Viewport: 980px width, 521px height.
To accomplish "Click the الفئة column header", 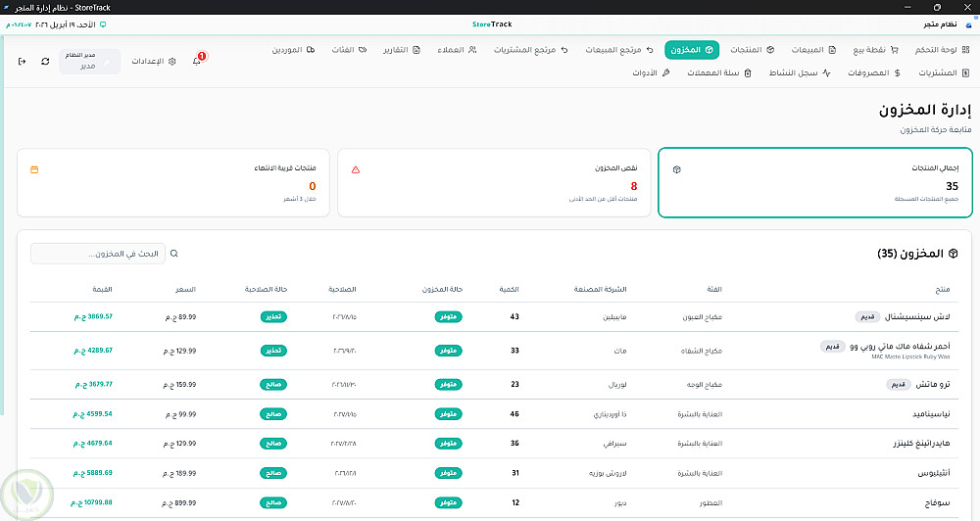I will 713,289.
